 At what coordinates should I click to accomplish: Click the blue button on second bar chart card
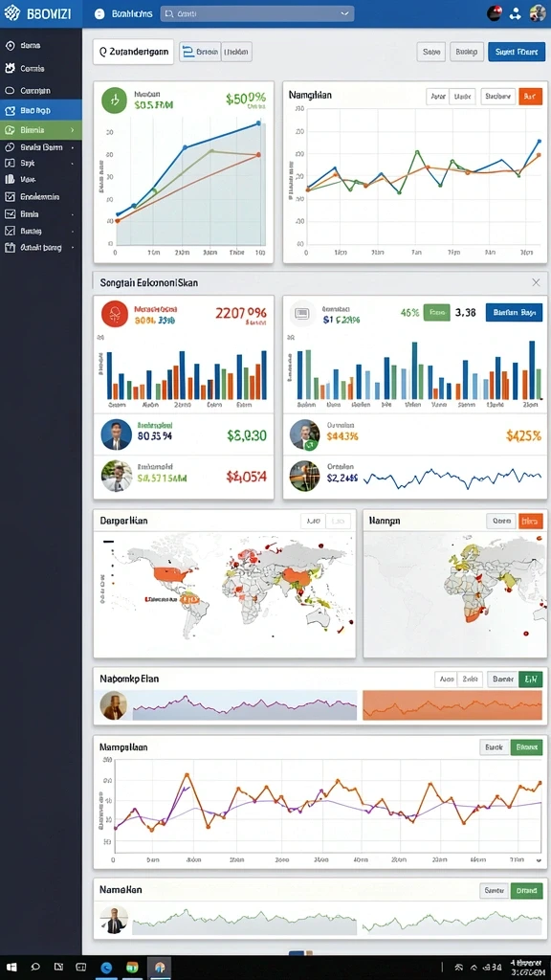click(x=514, y=313)
